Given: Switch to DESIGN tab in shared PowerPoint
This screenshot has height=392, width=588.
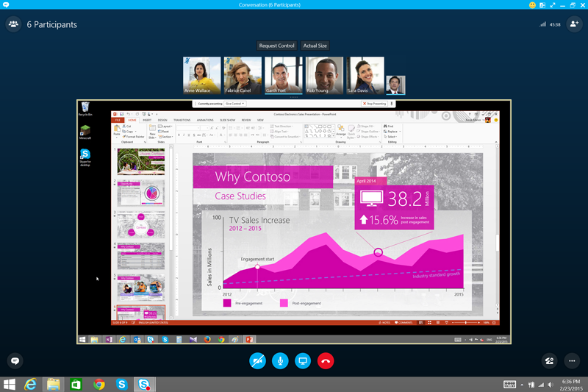Looking at the screenshot, I should pos(162,120).
